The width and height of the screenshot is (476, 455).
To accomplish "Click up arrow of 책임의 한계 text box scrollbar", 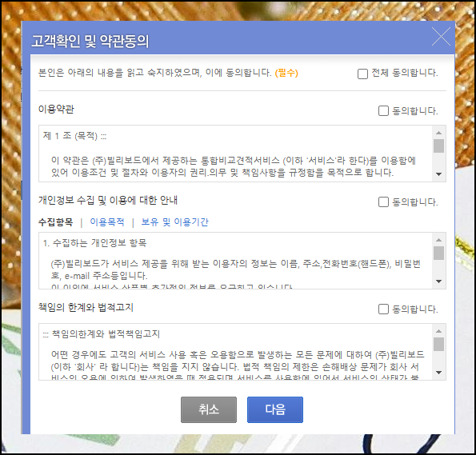I will [x=438, y=331].
